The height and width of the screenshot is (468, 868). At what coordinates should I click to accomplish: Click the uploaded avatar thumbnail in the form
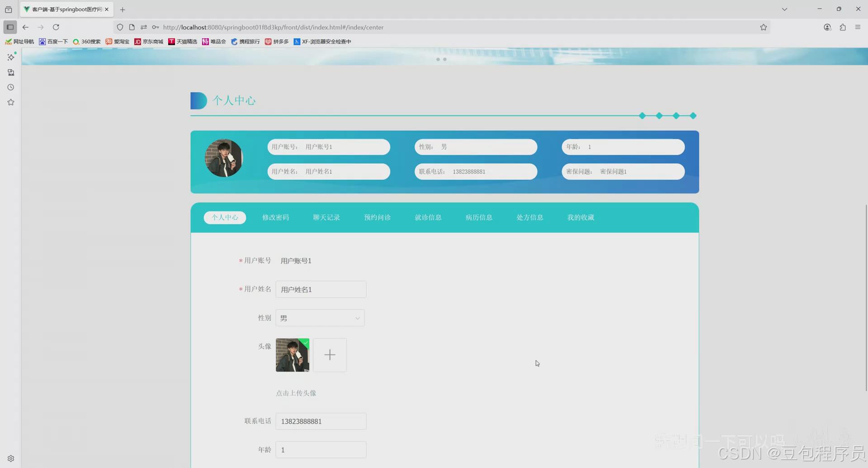pyautogui.click(x=292, y=355)
